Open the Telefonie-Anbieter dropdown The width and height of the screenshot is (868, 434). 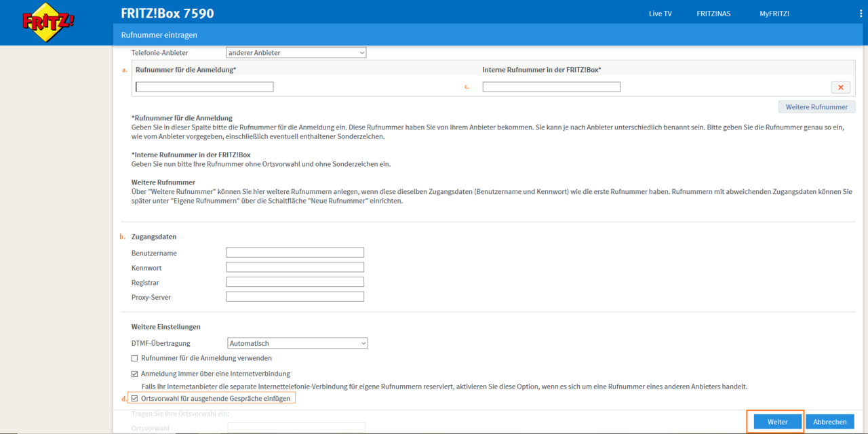pos(296,53)
